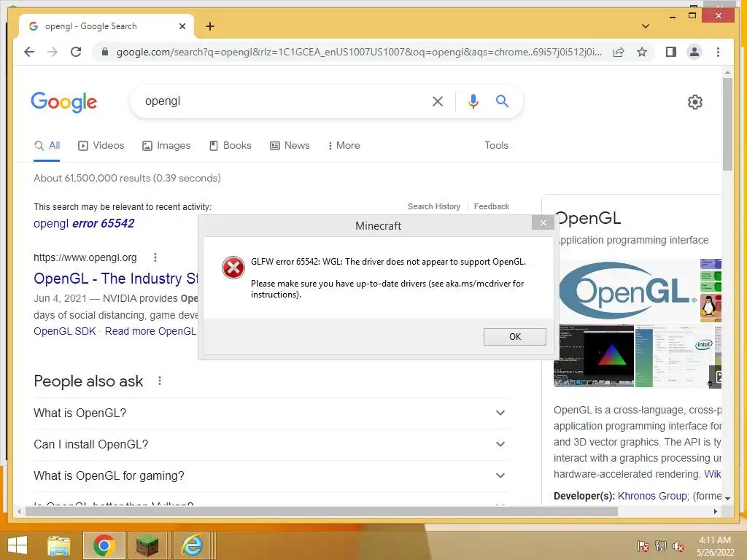Click the Feedback link
747x560 pixels.
point(492,206)
